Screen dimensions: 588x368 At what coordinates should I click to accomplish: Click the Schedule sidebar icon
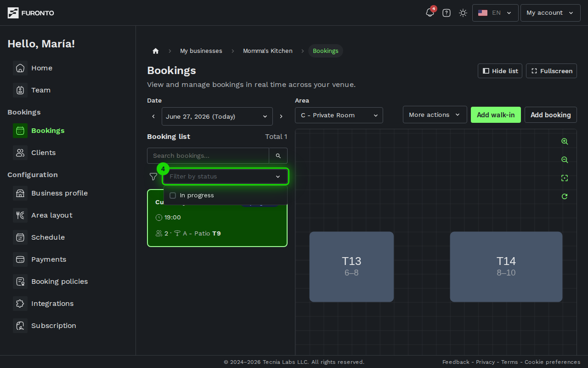(20, 237)
